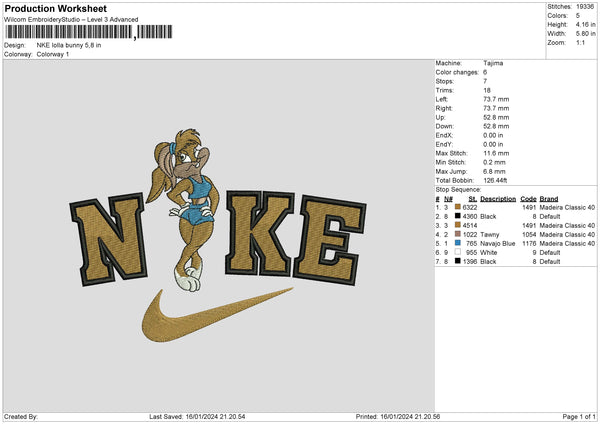Viewport: 600px width, 424px height.
Task: Click code '1054' in the Tawny row
Action: click(529, 235)
